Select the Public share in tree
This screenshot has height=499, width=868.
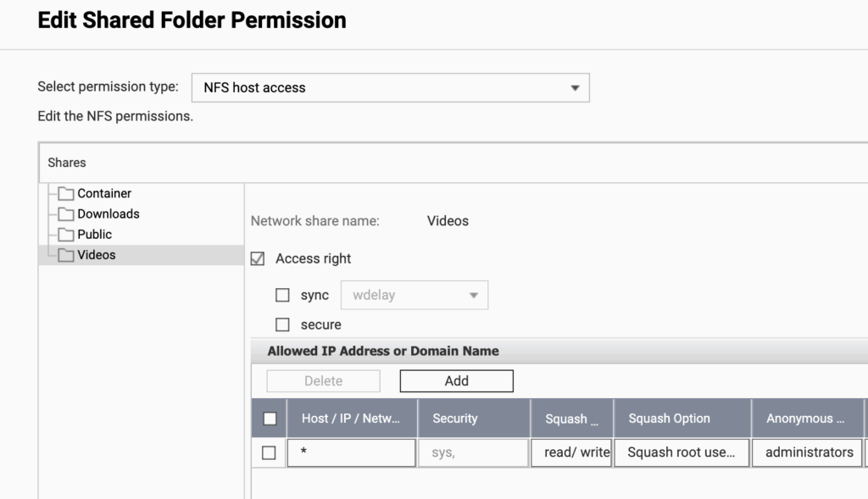(94, 235)
